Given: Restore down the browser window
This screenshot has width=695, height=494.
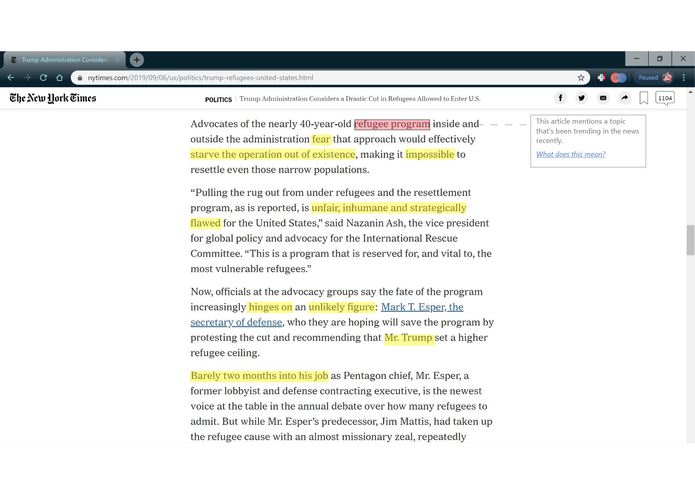Looking at the screenshot, I should tap(660, 58).
